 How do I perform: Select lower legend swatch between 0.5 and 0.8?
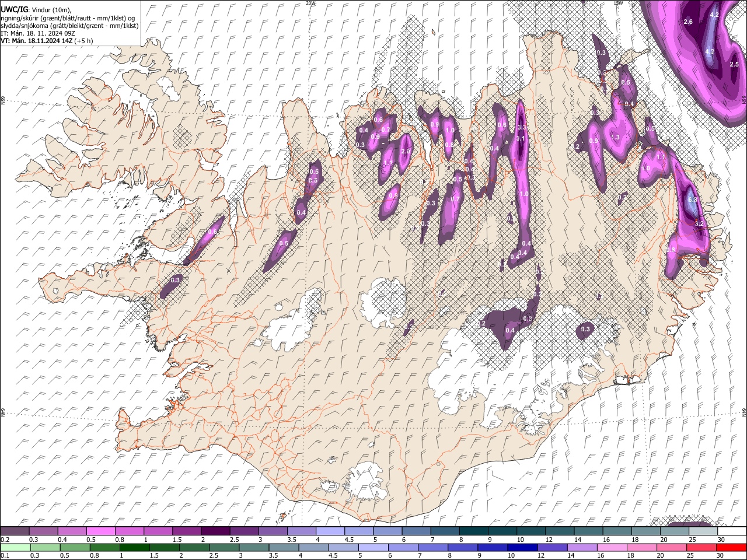(75, 547)
